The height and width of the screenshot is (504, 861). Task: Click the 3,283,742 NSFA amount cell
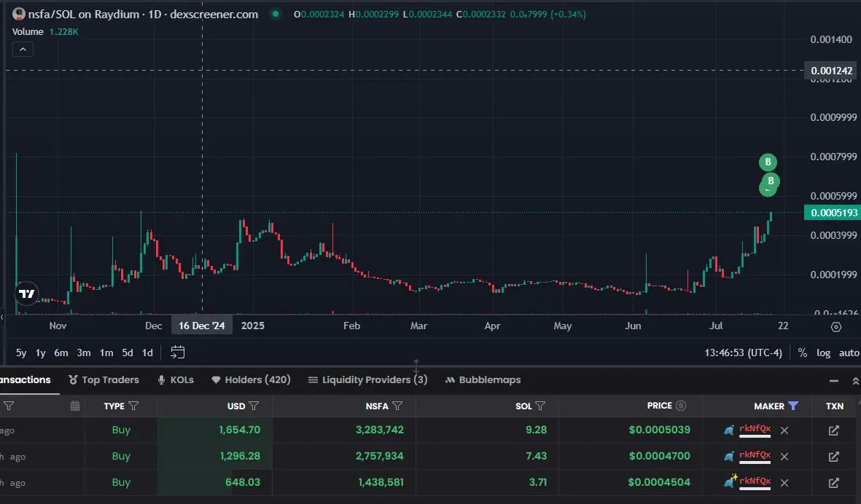pos(379,430)
